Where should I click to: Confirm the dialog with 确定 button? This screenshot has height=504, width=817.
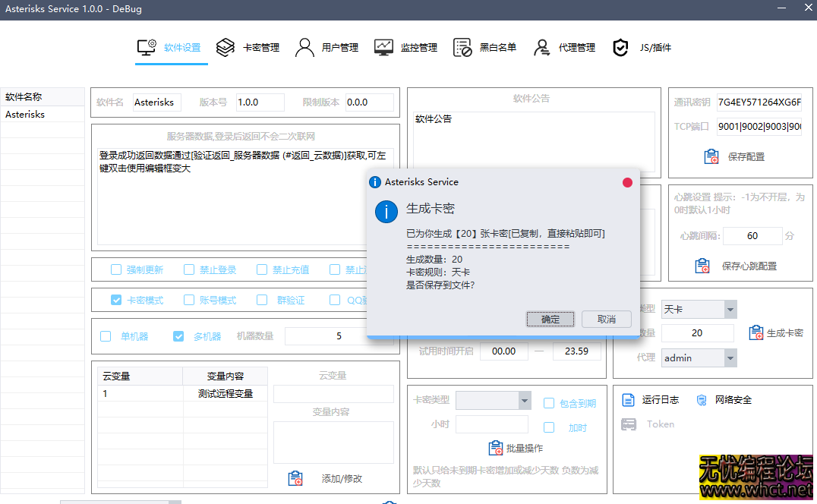[x=550, y=319]
